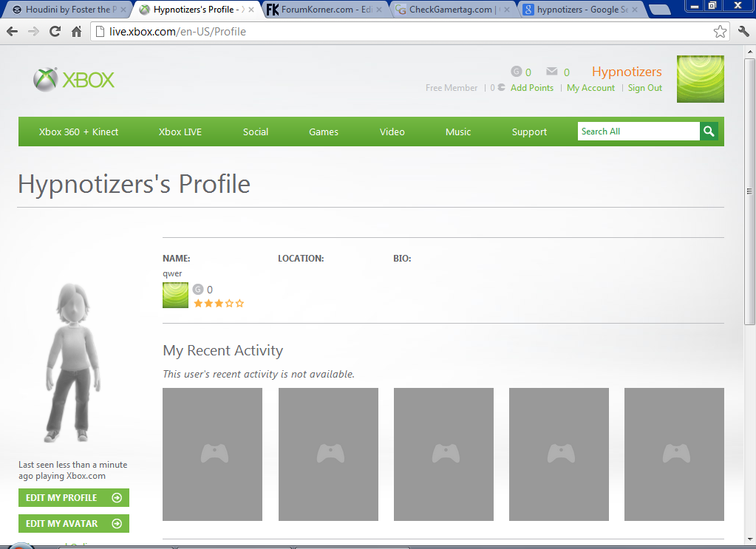Click the first recent activity placeholder tile
The width and height of the screenshot is (756, 549).
click(212, 454)
